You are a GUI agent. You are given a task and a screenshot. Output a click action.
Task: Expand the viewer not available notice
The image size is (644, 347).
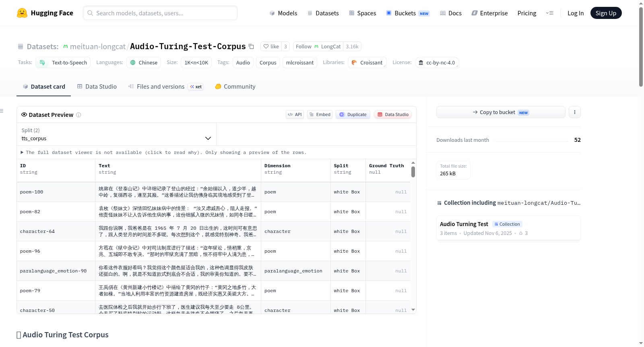163,152
